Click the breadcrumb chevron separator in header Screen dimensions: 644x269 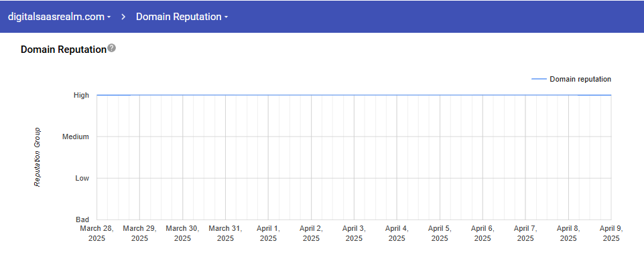124,17
